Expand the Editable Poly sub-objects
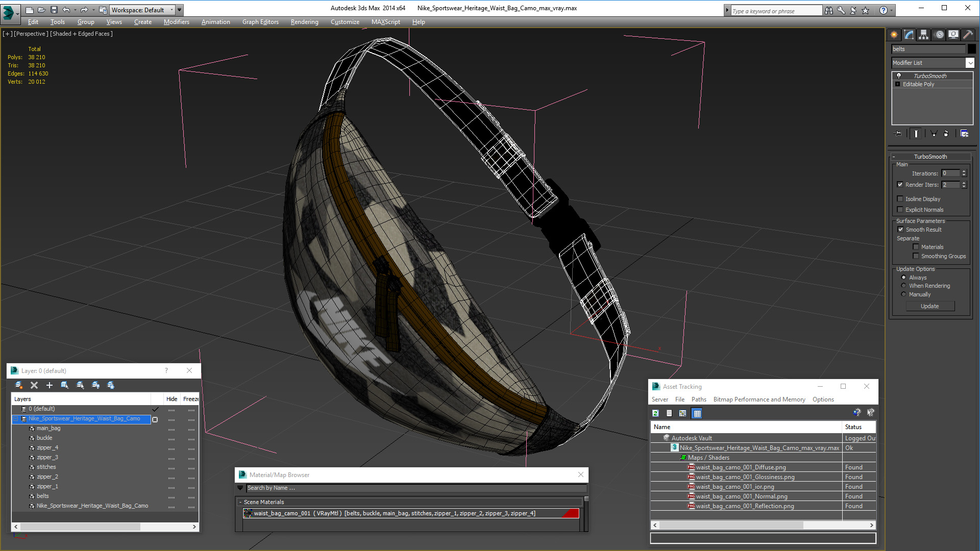The image size is (980, 551). (898, 84)
